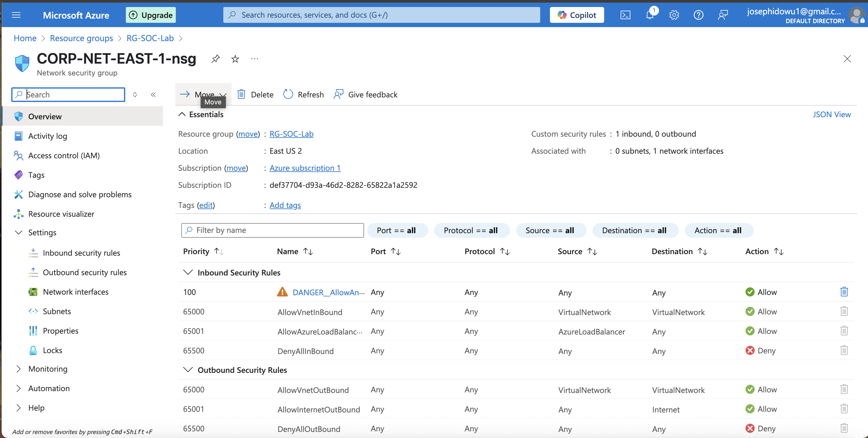Open Inbound security rules page
Image resolution: width=868 pixels, height=438 pixels.
point(81,253)
